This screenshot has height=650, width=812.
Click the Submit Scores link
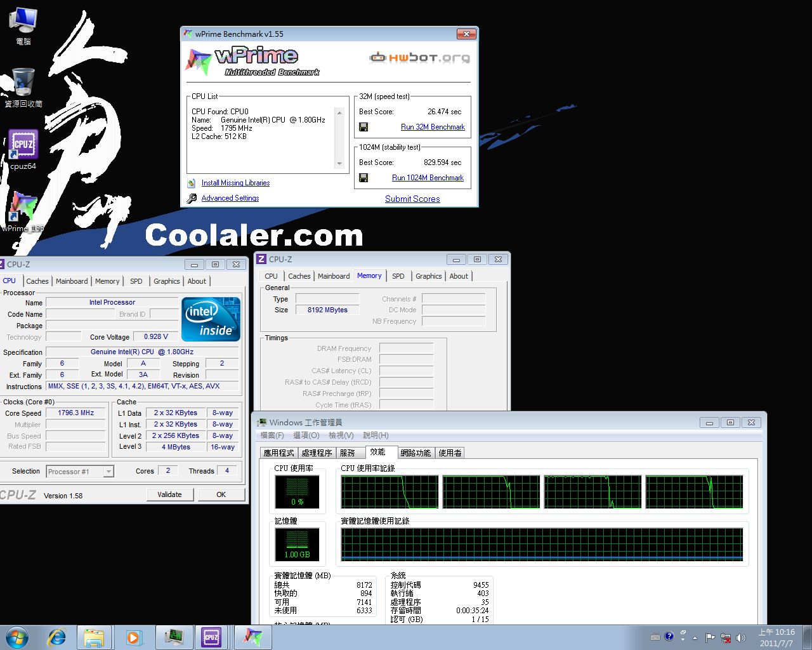point(412,199)
